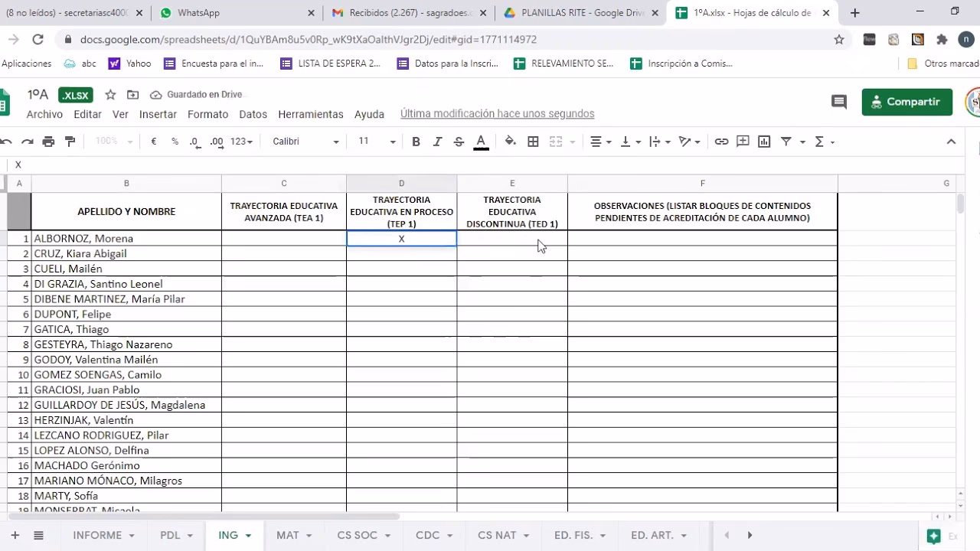Select the Bold formatting icon
Image resolution: width=980 pixels, height=551 pixels.
coord(416,142)
